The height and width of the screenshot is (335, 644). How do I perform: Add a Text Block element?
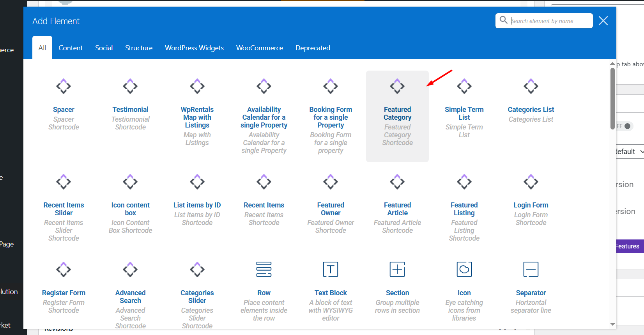[331, 269]
